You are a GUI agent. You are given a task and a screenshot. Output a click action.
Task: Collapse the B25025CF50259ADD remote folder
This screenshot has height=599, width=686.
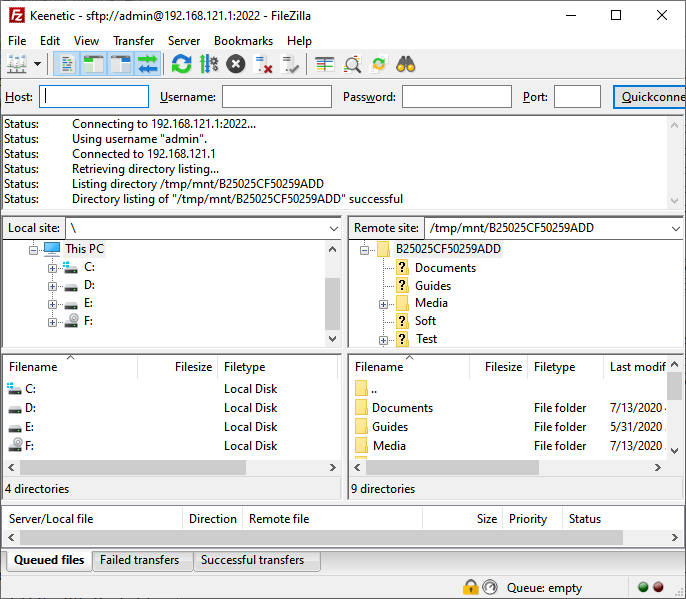(364, 250)
